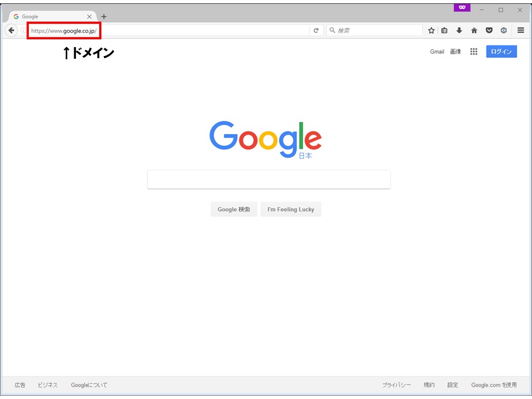Click the Google 検索 button
The width and height of the screenshot is (532, 399).
tap(234, 209)
